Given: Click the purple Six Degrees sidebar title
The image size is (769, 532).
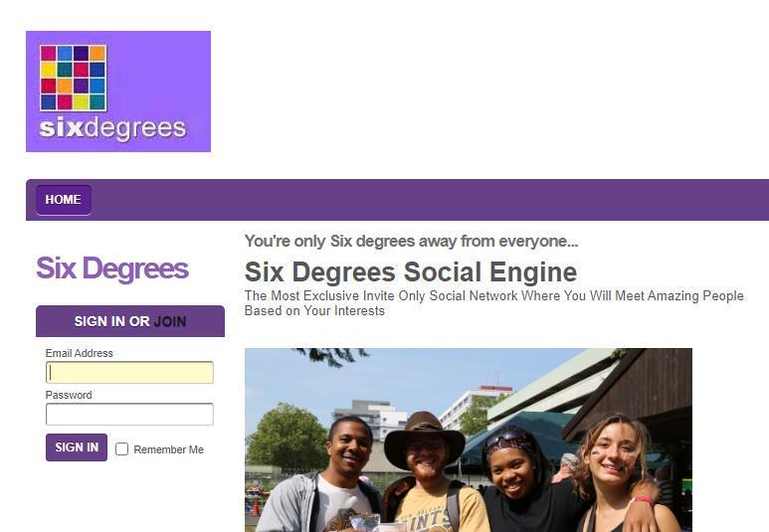Looking at the screenshot, I should (x=112, y=268).
